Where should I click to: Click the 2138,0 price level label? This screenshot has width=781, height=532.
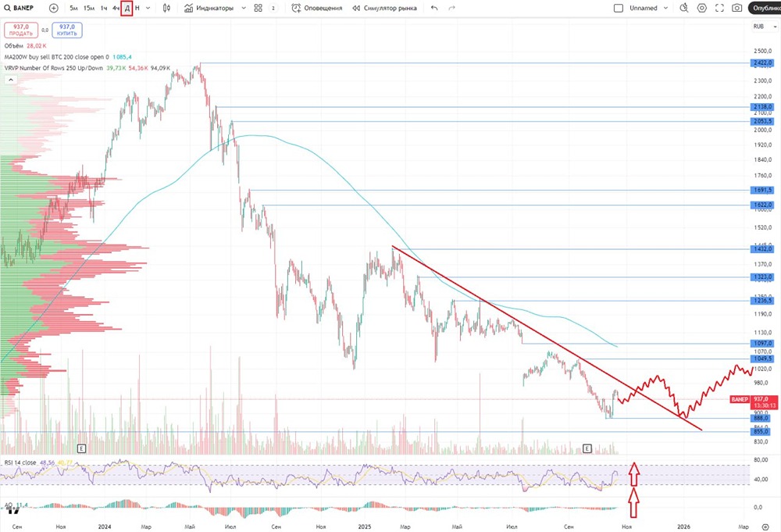tap(763, 106)
